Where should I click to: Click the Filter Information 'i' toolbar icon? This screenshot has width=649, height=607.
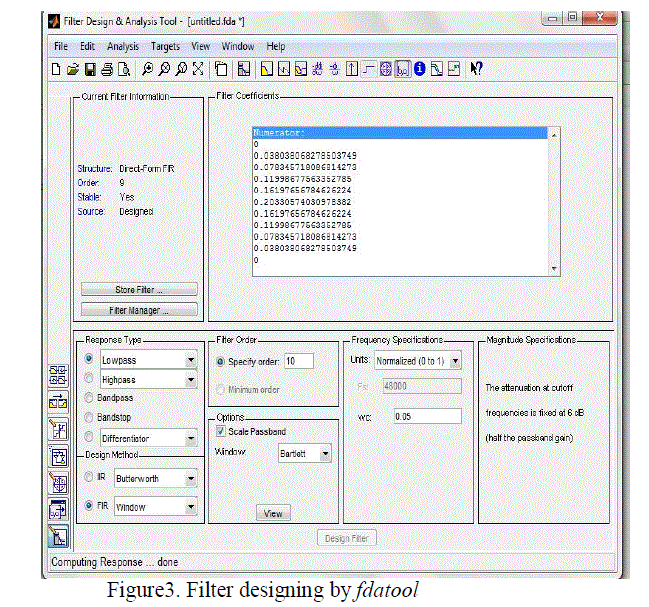(419, 69)
